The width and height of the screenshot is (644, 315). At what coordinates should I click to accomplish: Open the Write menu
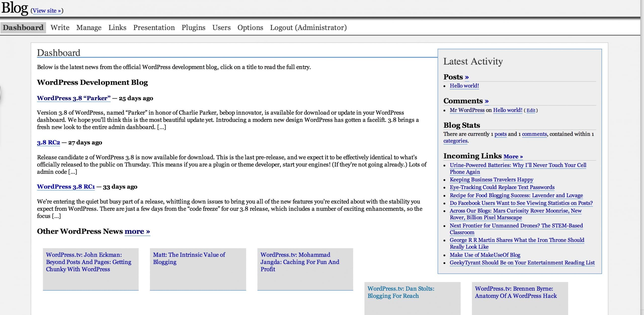pos(60,27)
